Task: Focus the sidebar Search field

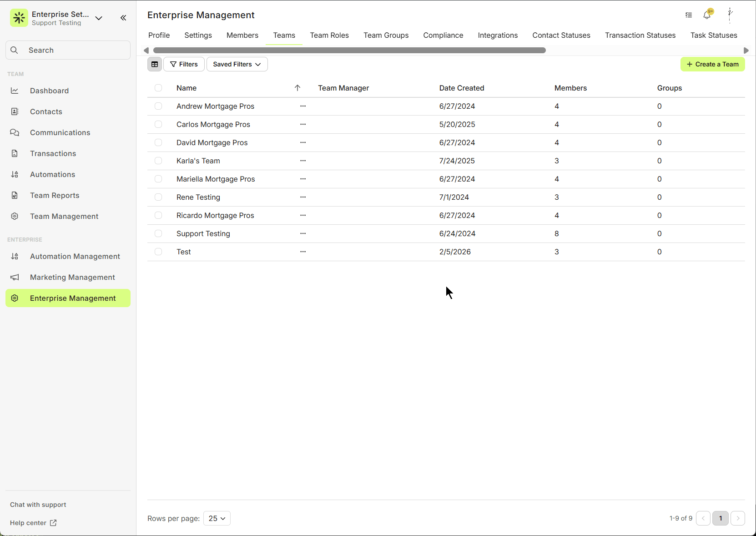Action: [68, 50]
